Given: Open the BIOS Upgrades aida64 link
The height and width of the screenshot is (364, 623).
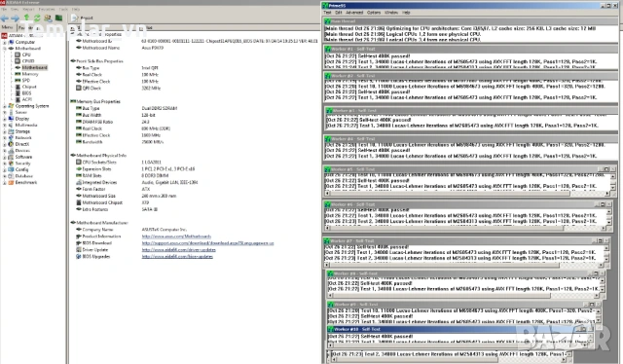Looking at the screenshot, I should click(x=177, y=257).
